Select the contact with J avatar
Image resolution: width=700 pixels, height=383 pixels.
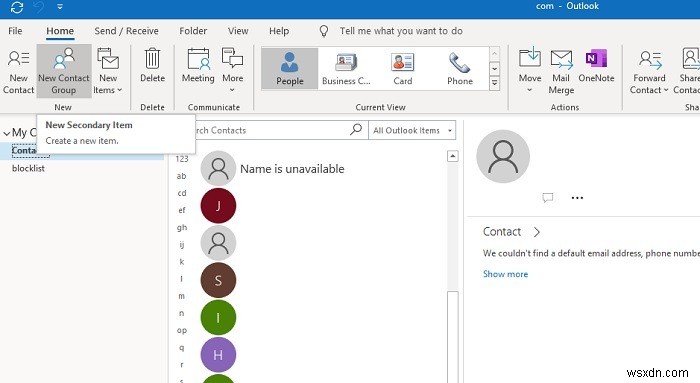point(218,206)
